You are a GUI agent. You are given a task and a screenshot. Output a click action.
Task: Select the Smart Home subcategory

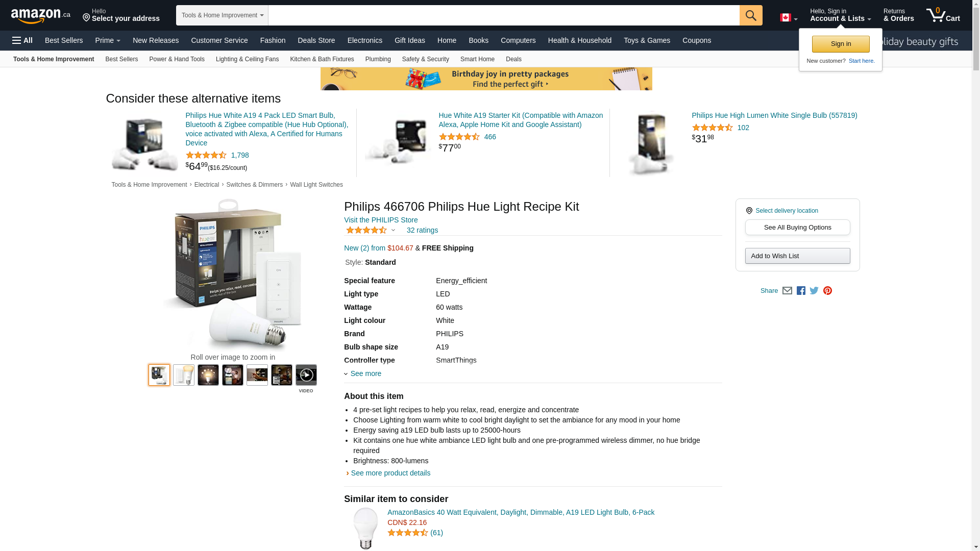point(477,59)
